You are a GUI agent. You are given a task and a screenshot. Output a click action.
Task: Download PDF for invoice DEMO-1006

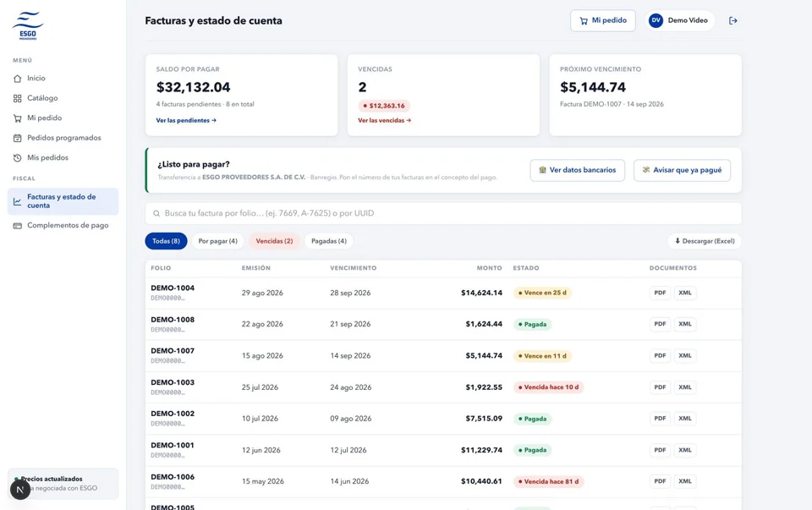(660, 481)
